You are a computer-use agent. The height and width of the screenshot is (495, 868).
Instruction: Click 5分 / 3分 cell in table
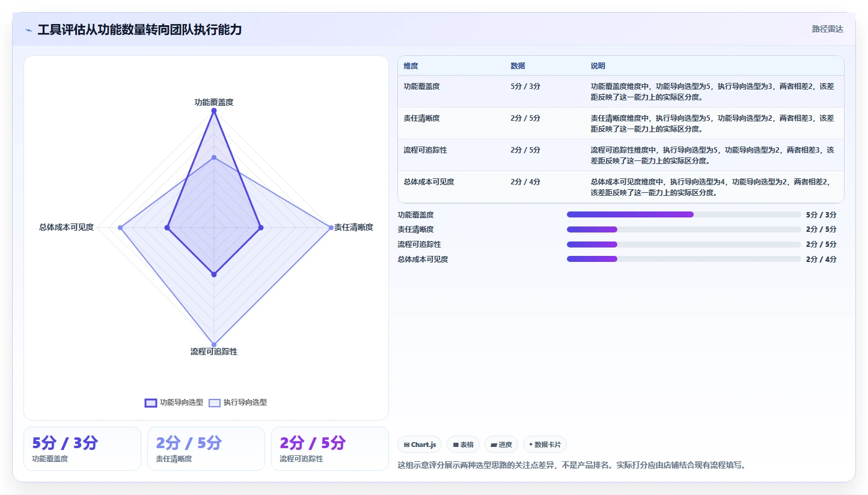pyautogui.click(x=525, y=87)
